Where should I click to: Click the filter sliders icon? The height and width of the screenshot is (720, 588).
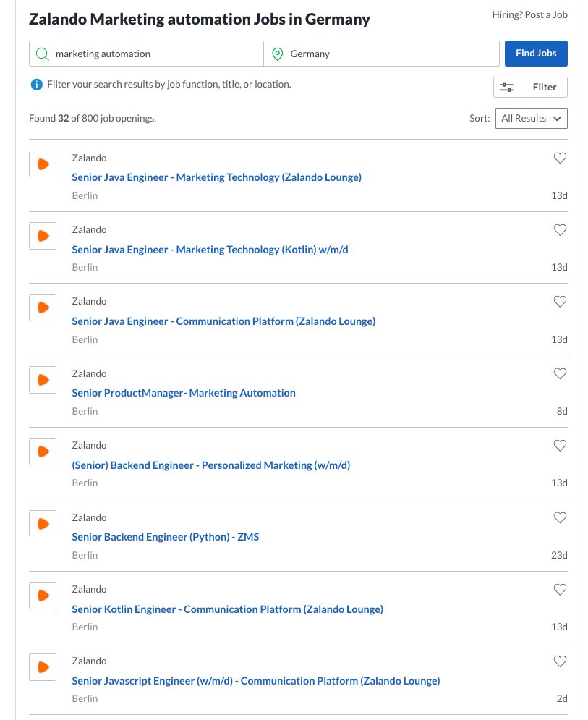click(507, 88)
